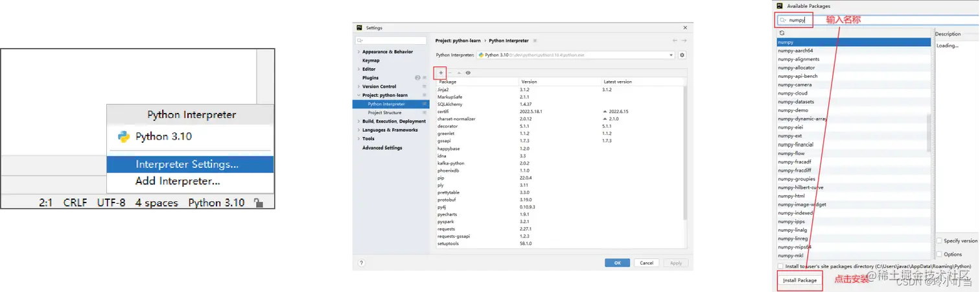Select the pyspark package row
Viewport: 980px width, 292px height.
(559, 221)
